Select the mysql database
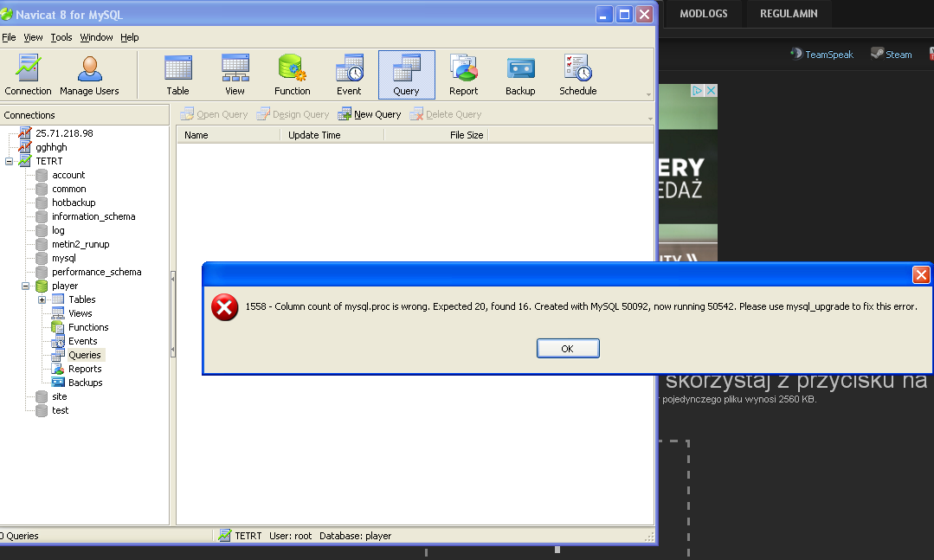 64,258
